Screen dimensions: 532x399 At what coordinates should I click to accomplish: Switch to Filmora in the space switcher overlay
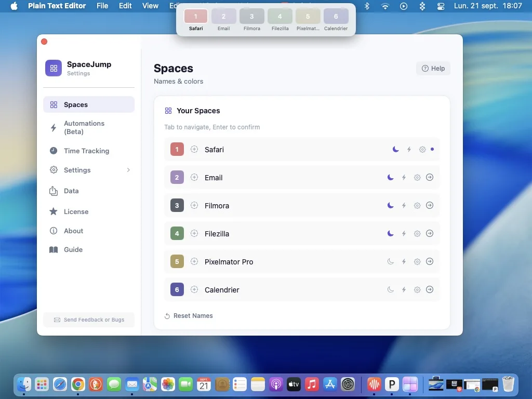coord(252,20)
